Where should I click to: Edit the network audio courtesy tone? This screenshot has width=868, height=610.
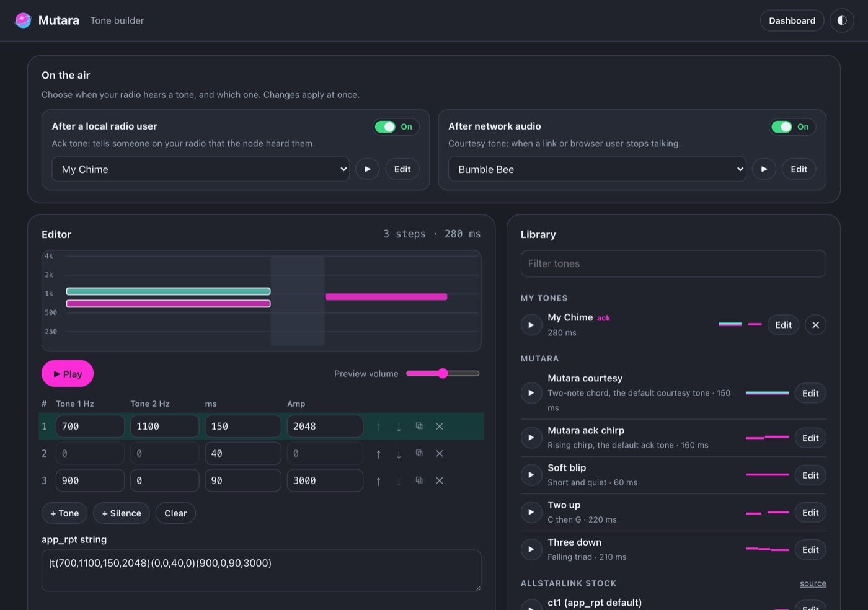pos(799,169)
